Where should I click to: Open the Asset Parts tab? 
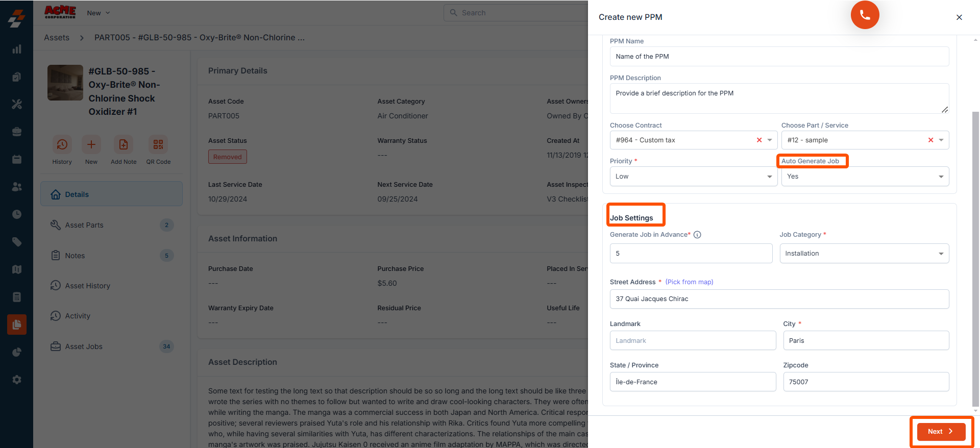84,225
